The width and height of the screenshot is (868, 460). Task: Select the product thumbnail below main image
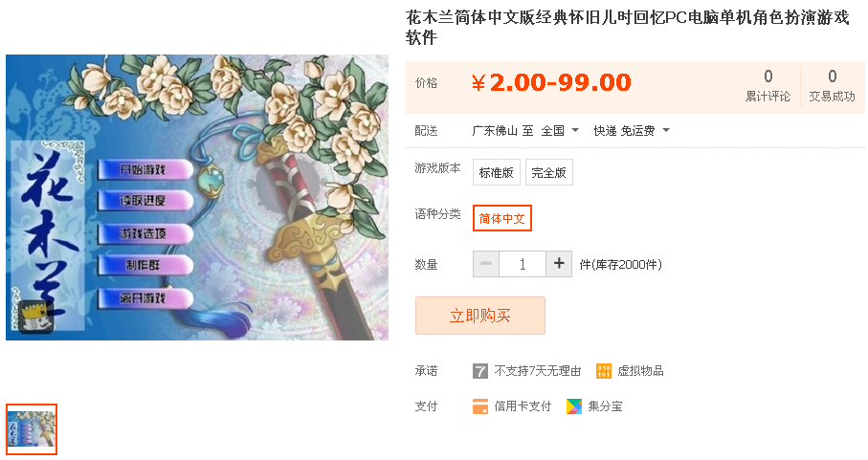[32, 429]
